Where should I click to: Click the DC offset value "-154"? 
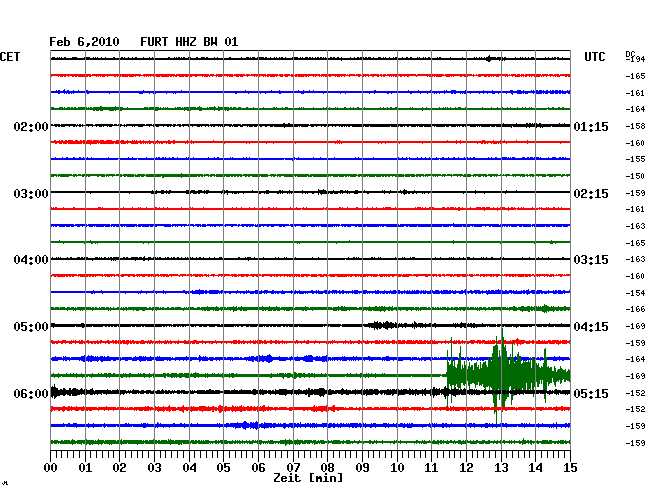pos(635,293)
